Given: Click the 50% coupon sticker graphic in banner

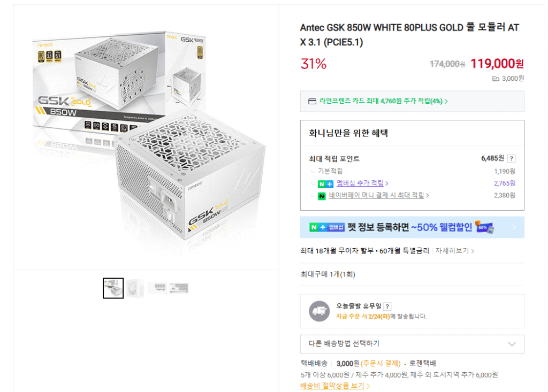Looking at the screenshot, I should click(x=483, y=228).
